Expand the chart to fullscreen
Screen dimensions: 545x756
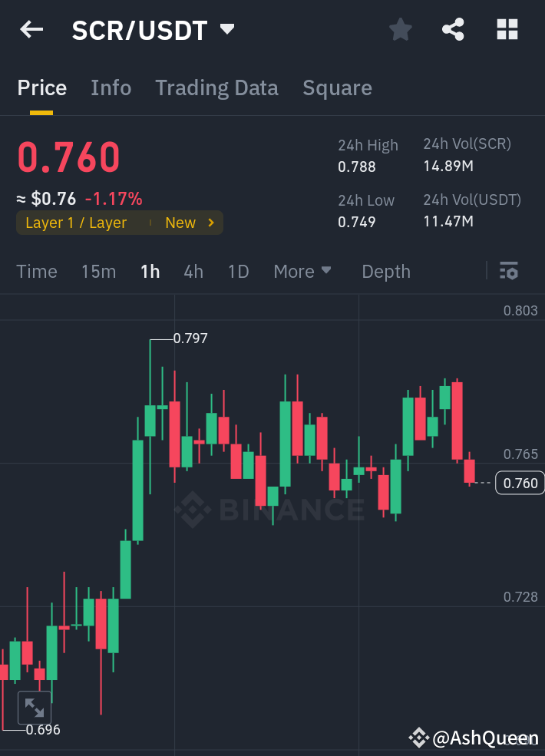coord(34,707)
